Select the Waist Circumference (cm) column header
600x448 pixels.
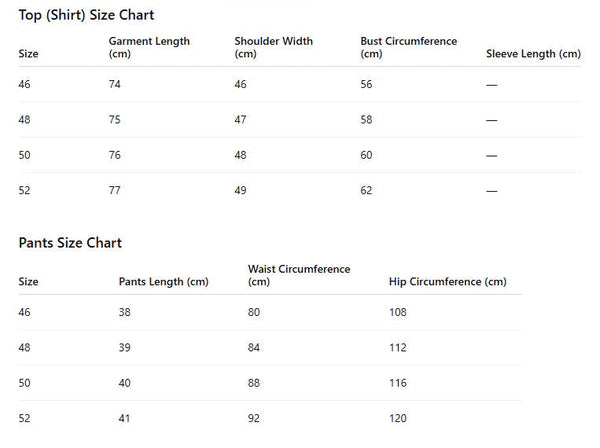(x=299, y=275)
